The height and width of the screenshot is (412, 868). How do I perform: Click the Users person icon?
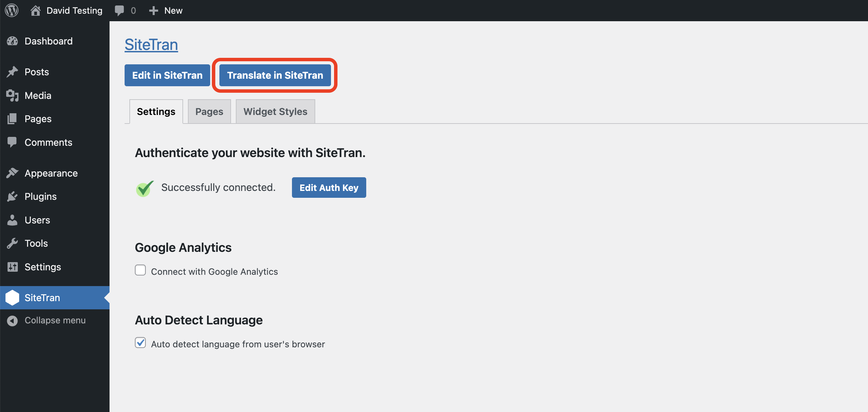tap(12, 220)
